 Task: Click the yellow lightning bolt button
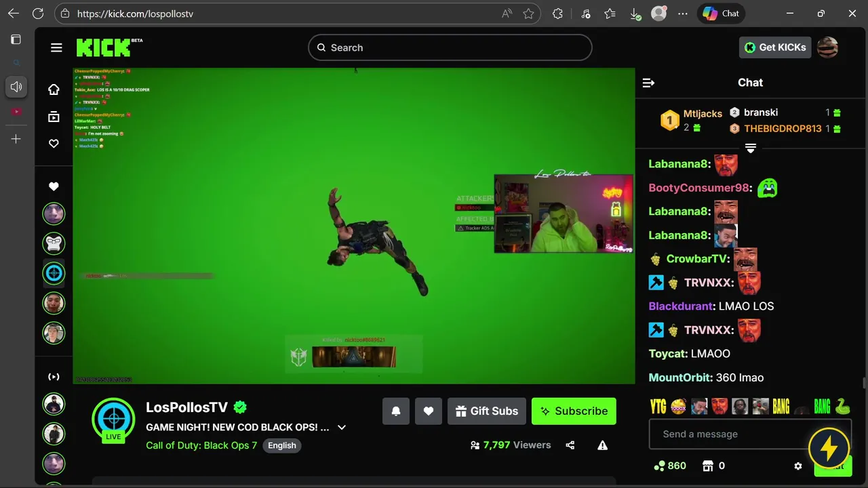click(829, 449)
